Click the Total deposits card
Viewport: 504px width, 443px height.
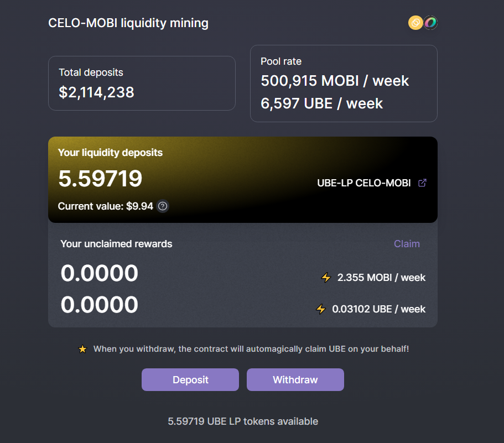click(142, 83)
